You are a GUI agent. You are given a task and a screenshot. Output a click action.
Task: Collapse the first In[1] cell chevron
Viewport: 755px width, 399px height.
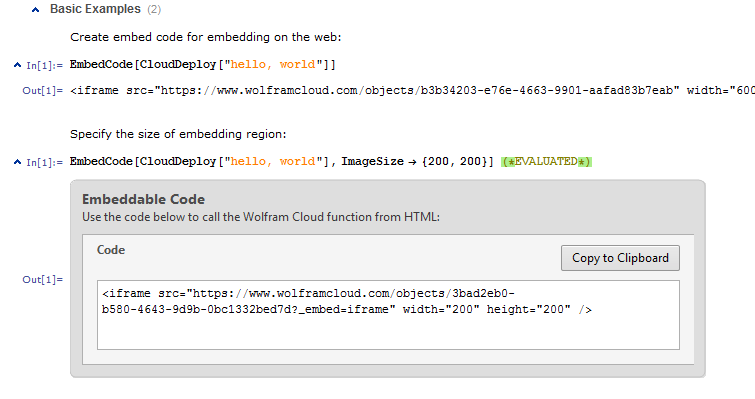(x=17, y=65)
